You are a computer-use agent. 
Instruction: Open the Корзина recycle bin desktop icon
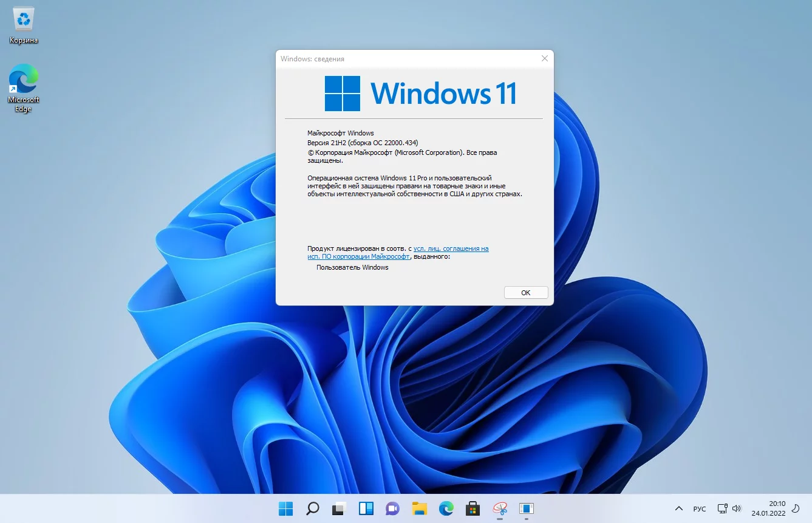tap(24, 26)
